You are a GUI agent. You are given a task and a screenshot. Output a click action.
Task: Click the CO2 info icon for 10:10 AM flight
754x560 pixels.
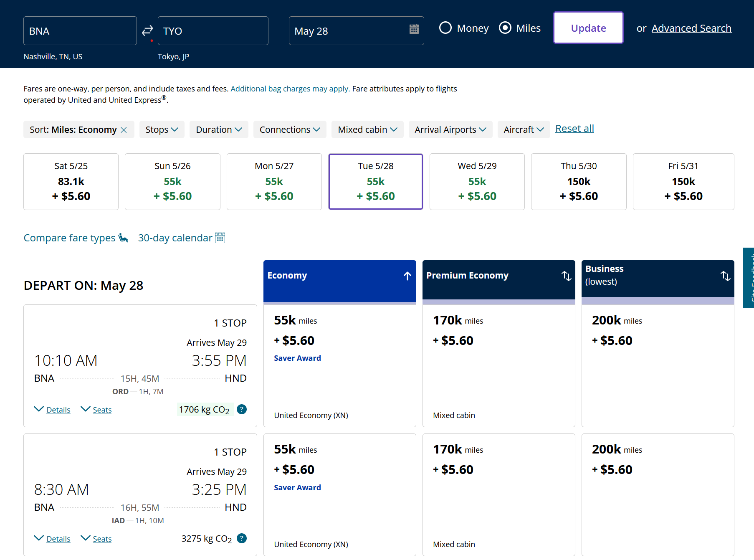click(242, 409)
